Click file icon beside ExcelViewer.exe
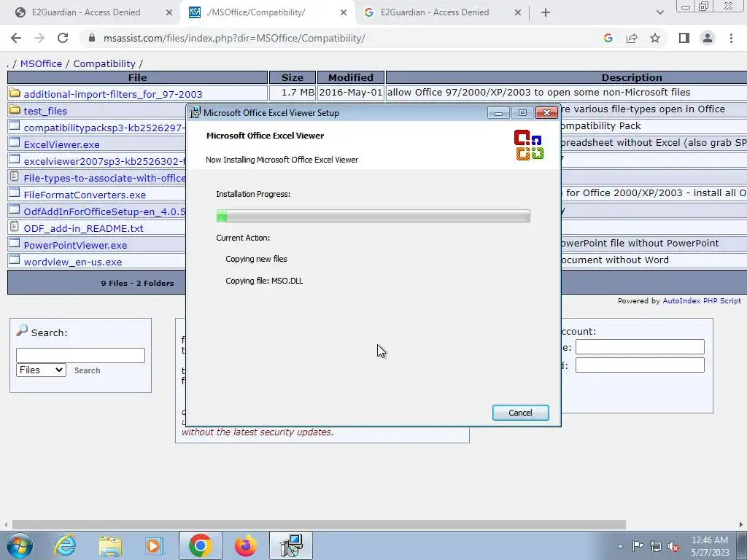The height and width of the screenshot is (560, 747). (x=15, y=143)
